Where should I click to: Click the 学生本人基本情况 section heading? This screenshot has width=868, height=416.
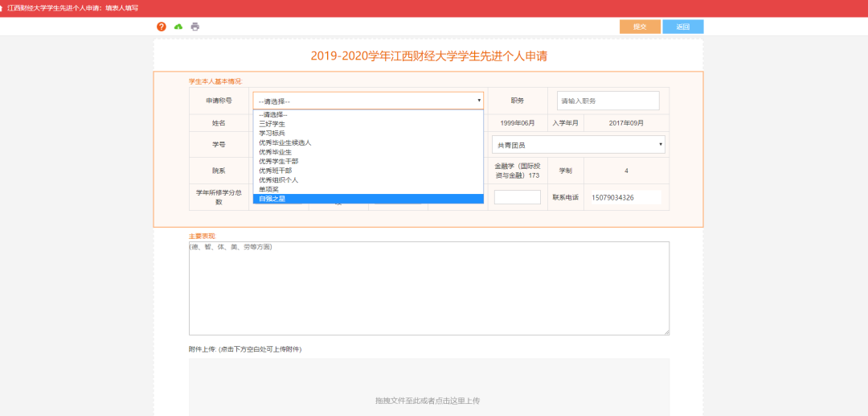(x=215, y=81)
